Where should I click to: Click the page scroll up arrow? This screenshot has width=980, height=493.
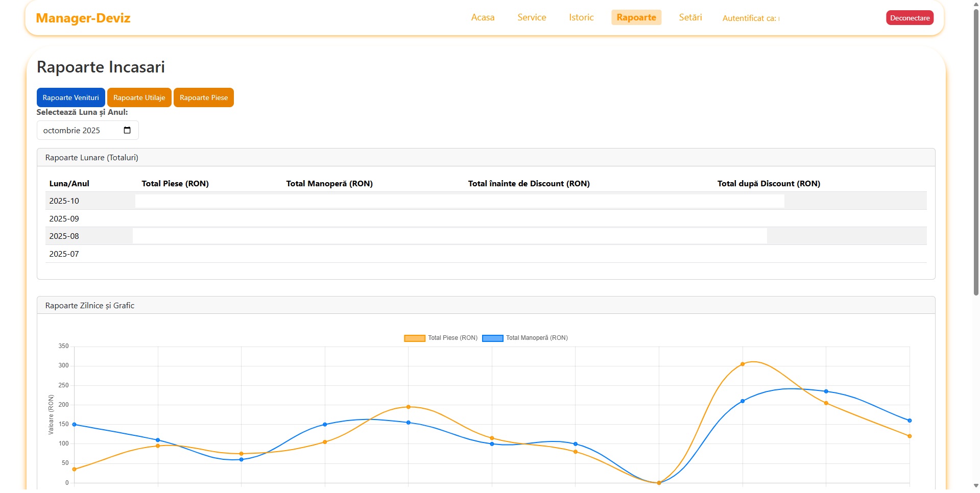975,4
